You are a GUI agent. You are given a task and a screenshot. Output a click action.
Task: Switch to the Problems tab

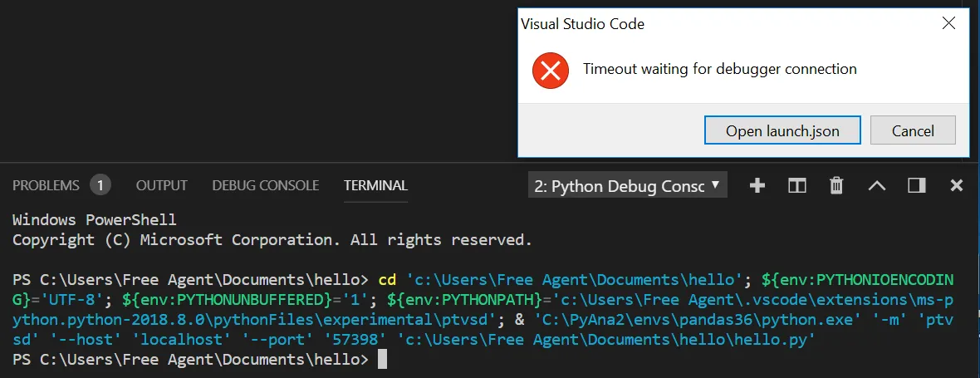46,185
